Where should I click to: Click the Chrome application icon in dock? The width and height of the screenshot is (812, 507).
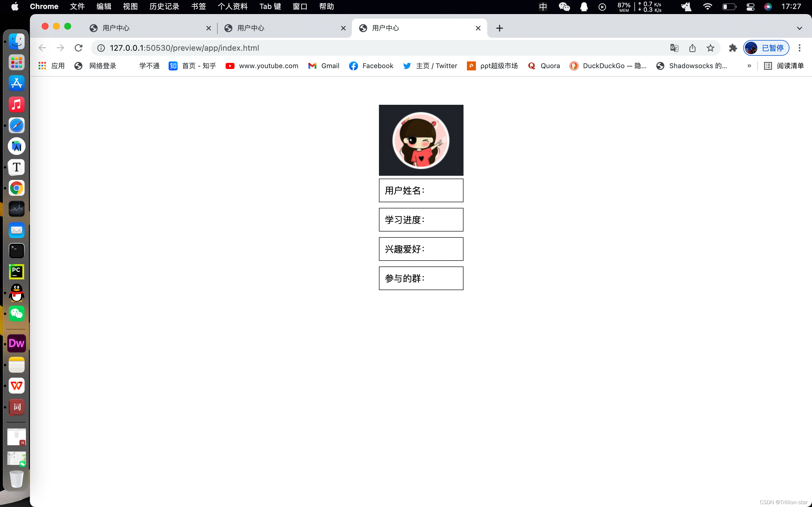tap(16, 188)
